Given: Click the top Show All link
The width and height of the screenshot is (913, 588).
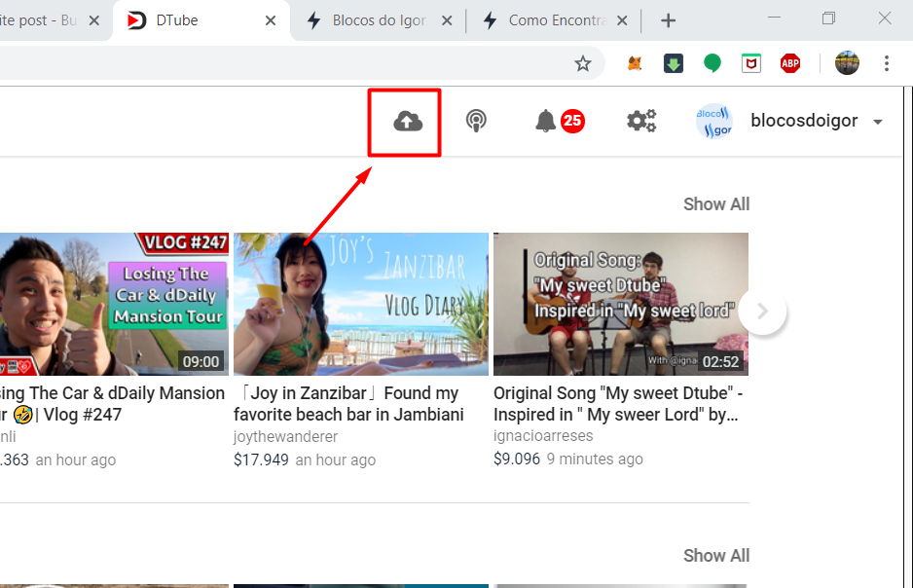Looking at the screenshot, I should [x=715, y=203].
